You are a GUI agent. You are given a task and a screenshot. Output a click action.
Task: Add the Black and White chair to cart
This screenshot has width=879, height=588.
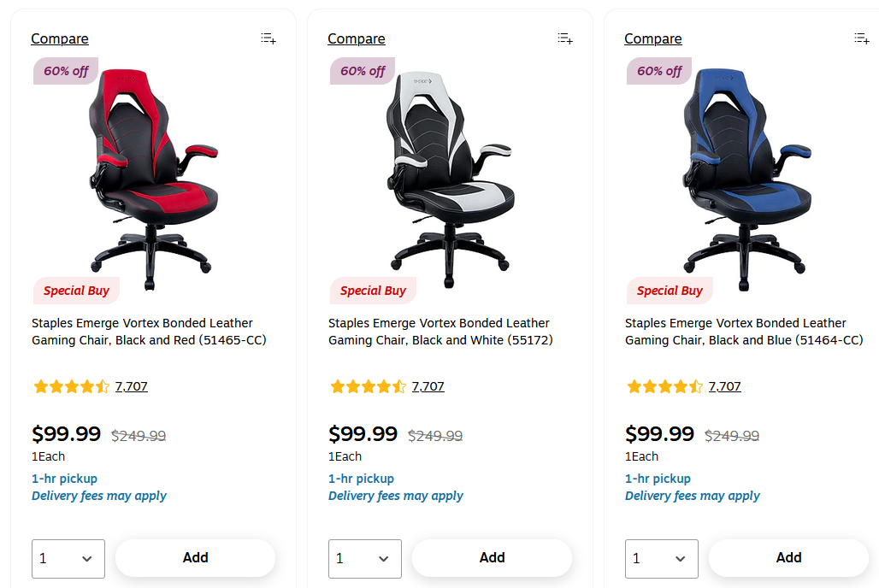492,558
